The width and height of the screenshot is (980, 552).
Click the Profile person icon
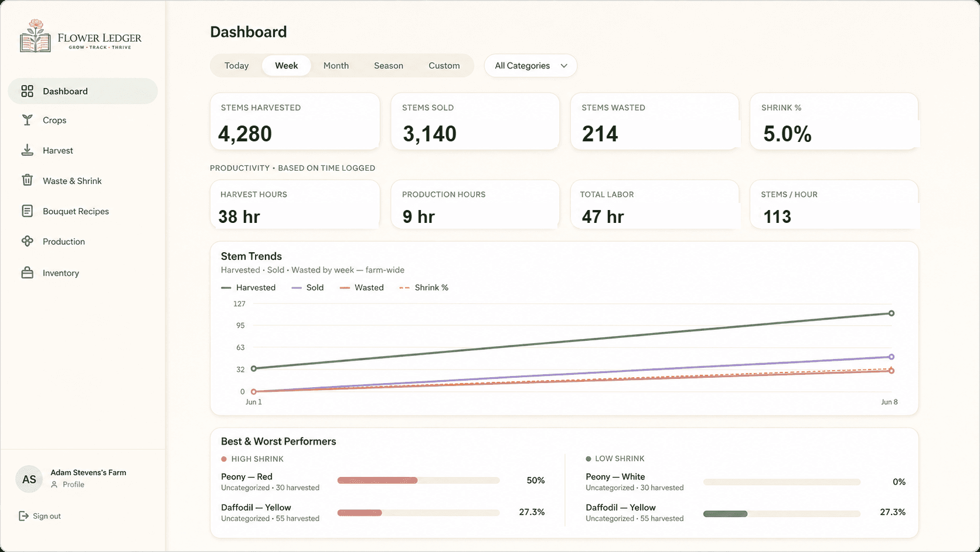[55, 485]
